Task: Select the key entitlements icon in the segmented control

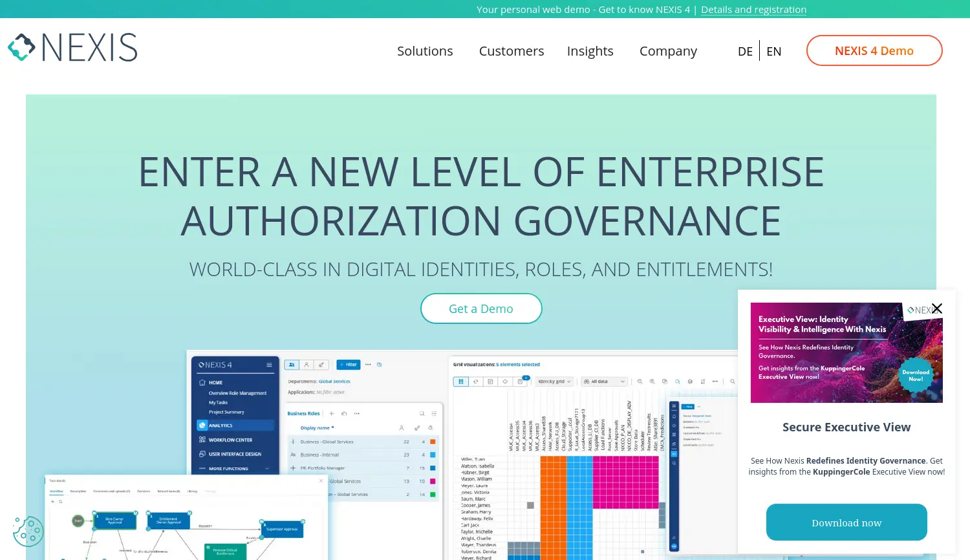Action: tap(321, 365)
